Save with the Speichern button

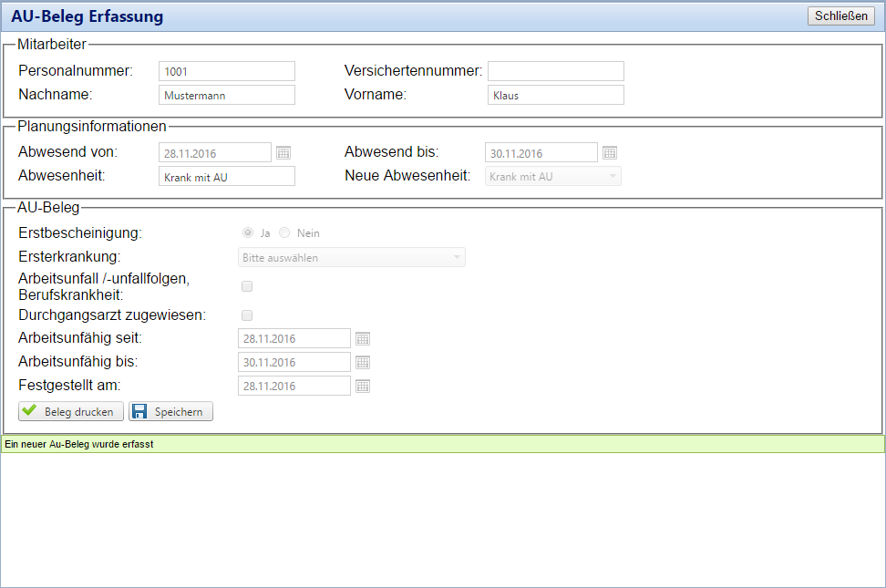pyautogui.click(x=170, y=412)
